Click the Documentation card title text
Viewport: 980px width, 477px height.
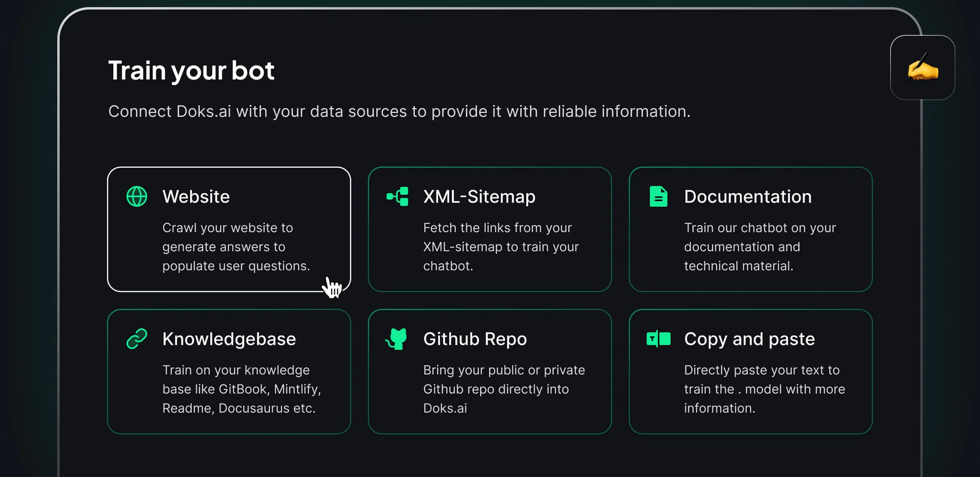[x=748, y=197]
